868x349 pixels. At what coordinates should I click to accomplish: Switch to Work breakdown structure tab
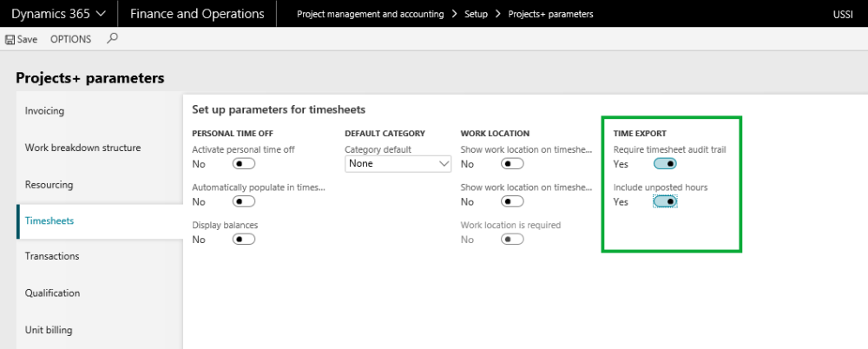[83, 148]
